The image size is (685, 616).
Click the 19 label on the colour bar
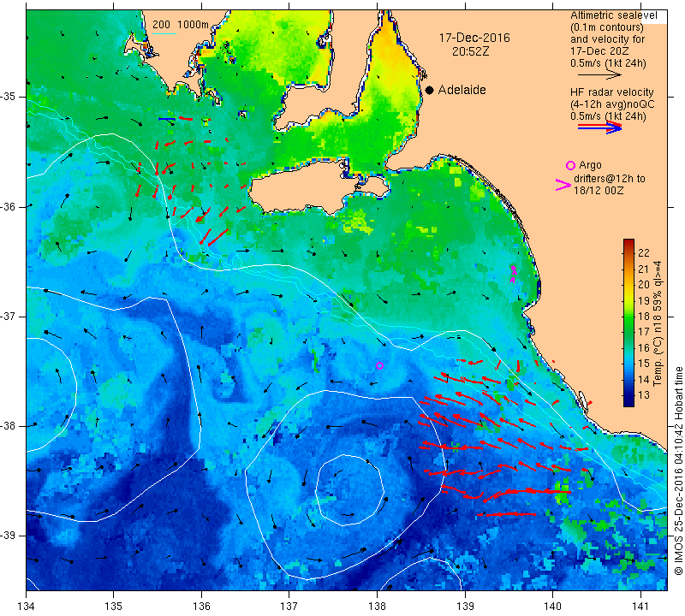point(644,300)
